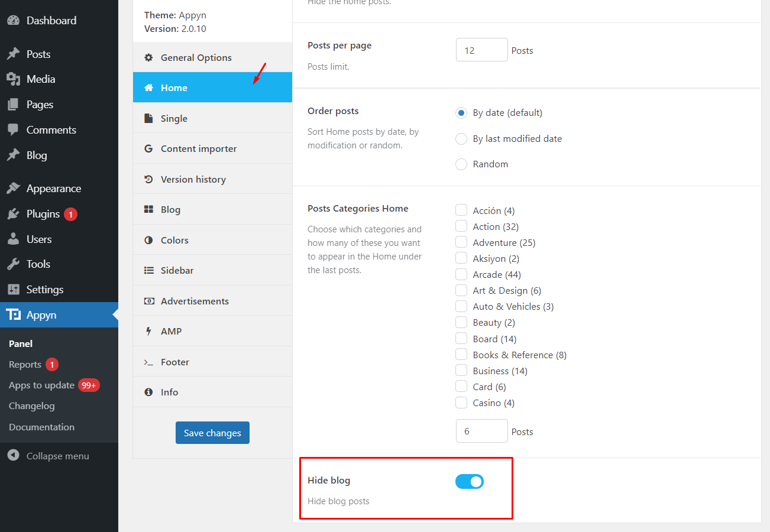Click the Version history clock icon

pyautogui.click(x=149, y=180)
